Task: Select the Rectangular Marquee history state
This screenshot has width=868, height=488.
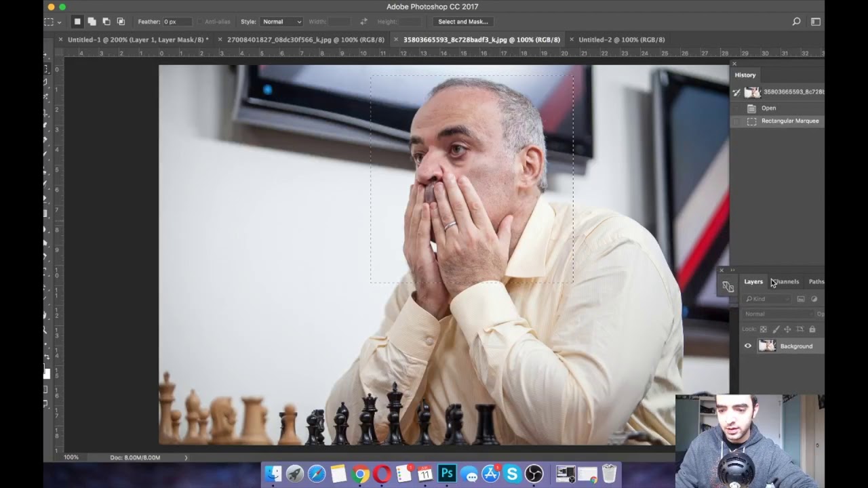Action: point(789,121)
